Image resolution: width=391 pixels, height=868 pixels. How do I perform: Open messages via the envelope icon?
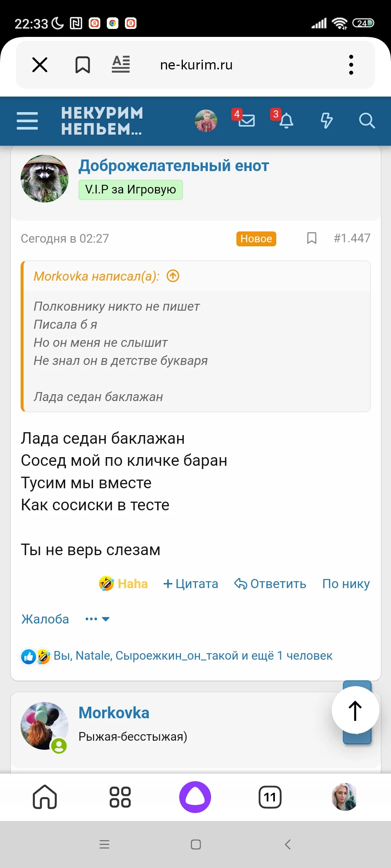click(247, 121)
